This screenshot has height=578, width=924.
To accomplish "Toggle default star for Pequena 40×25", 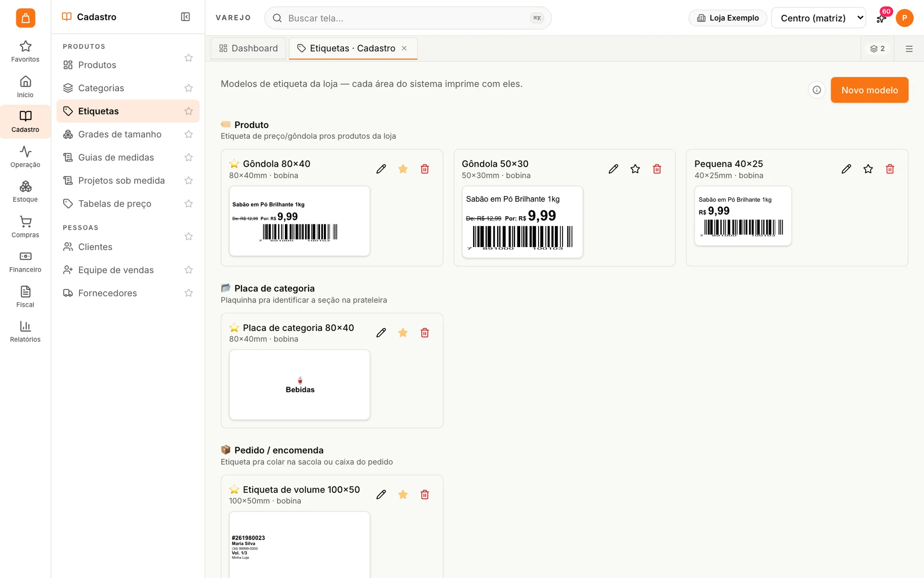I will [868, 169].
